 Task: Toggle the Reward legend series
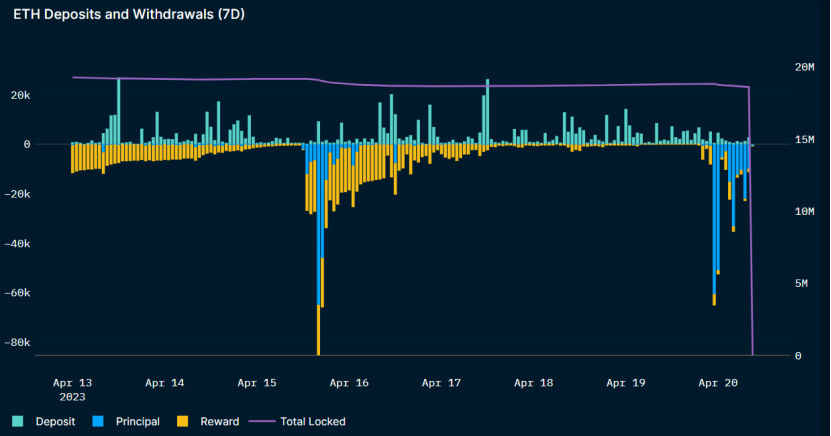click(208, 422)
